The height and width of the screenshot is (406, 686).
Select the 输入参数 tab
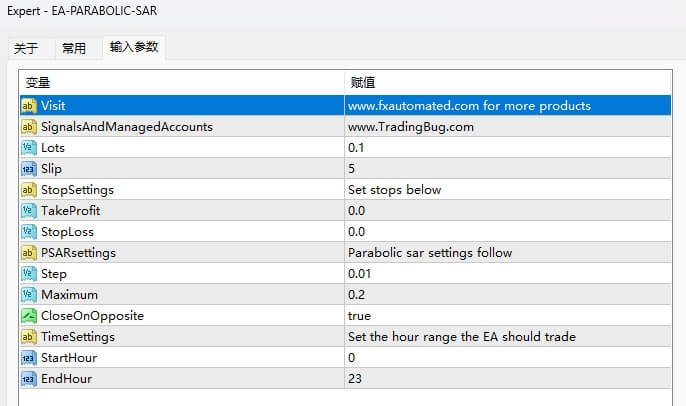coord(133,47)
